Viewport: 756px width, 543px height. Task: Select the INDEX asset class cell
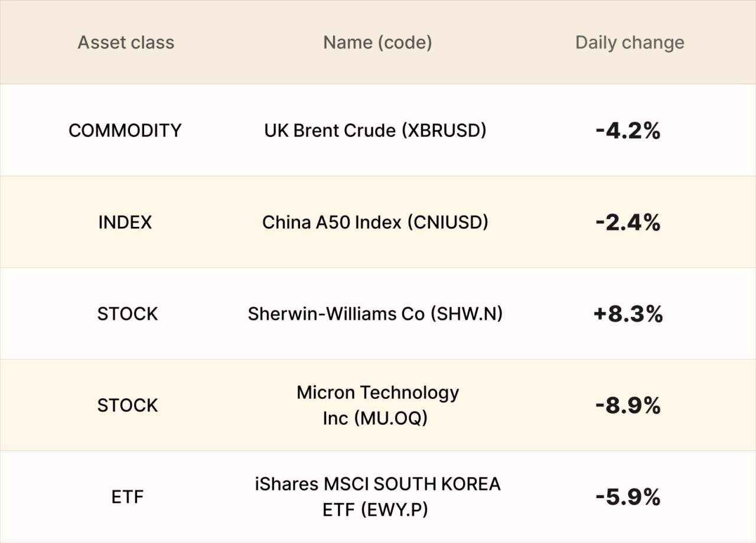pos(125,222)
